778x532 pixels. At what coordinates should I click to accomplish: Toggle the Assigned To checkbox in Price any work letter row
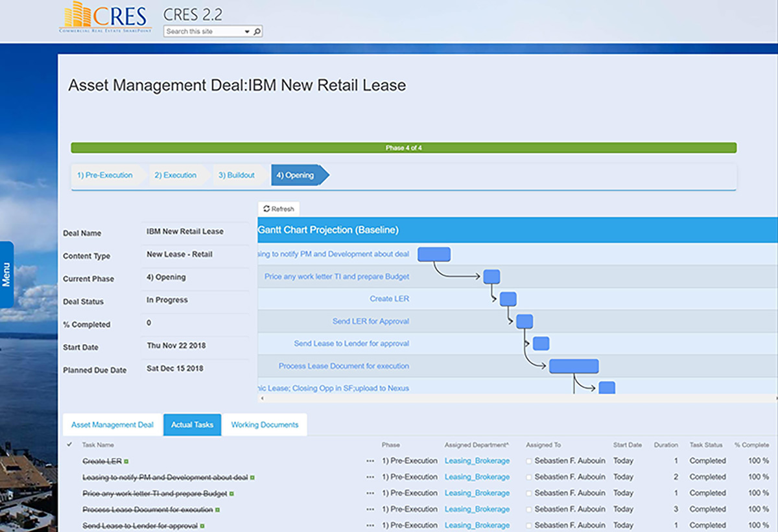pos(529,494)
